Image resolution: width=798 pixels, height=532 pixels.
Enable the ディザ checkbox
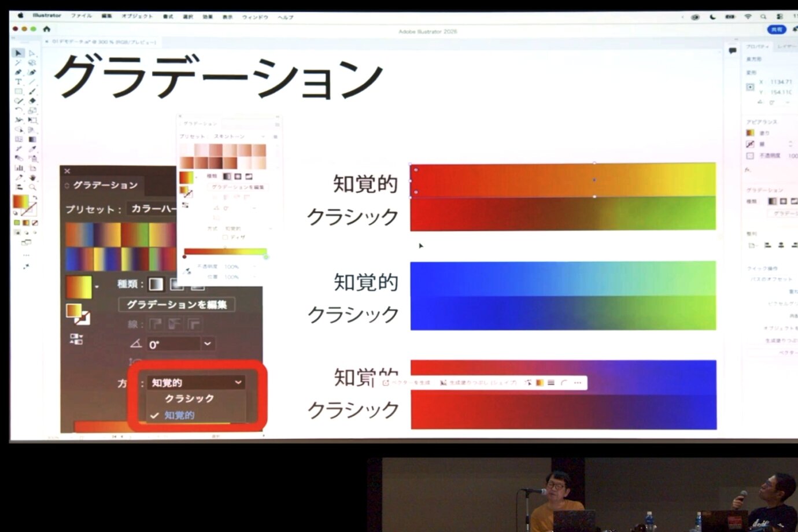coord(226,237)
